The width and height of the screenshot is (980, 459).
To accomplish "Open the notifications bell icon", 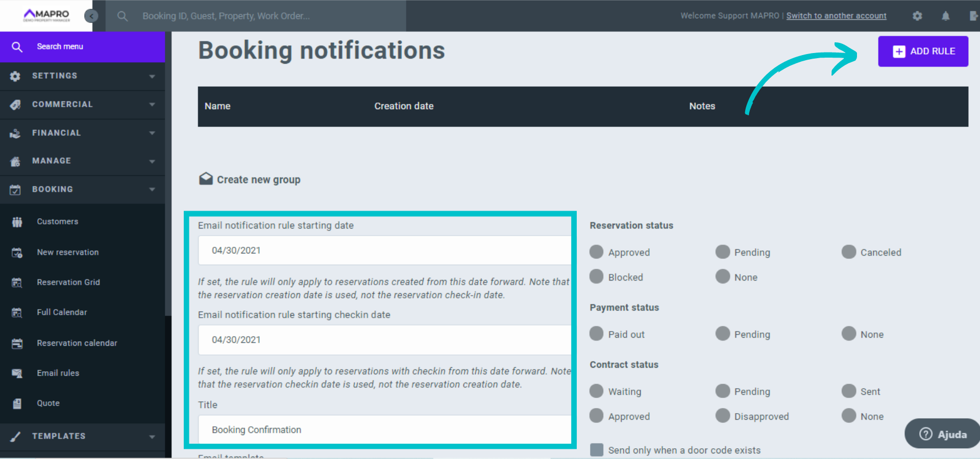I will pos(945,16).
